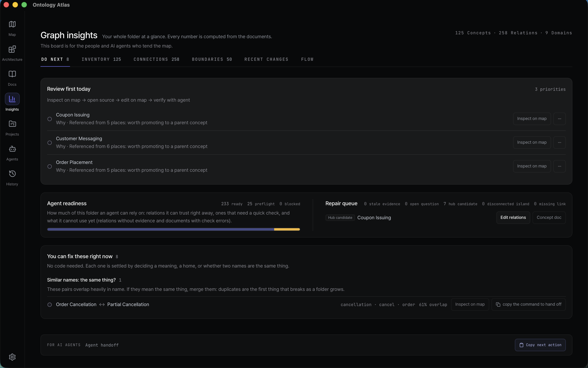Select the Insights chart icon
This screenshot has height=368, width=588.
[12, 99]
